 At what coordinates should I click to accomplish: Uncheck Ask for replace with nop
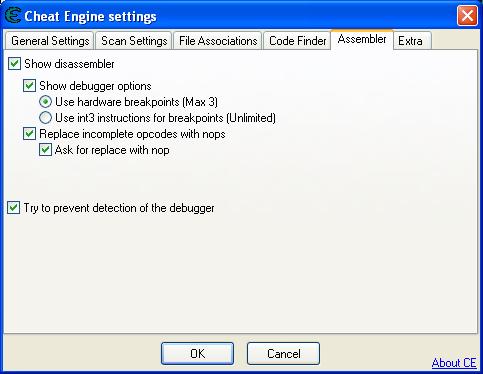(45, 150)
